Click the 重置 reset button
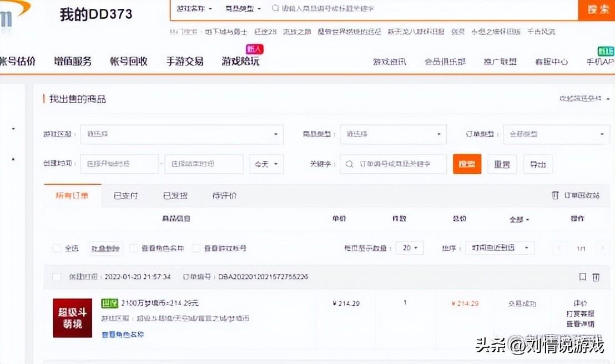Image resolution: width=615 pixels, height=364 pixels. click(x=502, y=164)
